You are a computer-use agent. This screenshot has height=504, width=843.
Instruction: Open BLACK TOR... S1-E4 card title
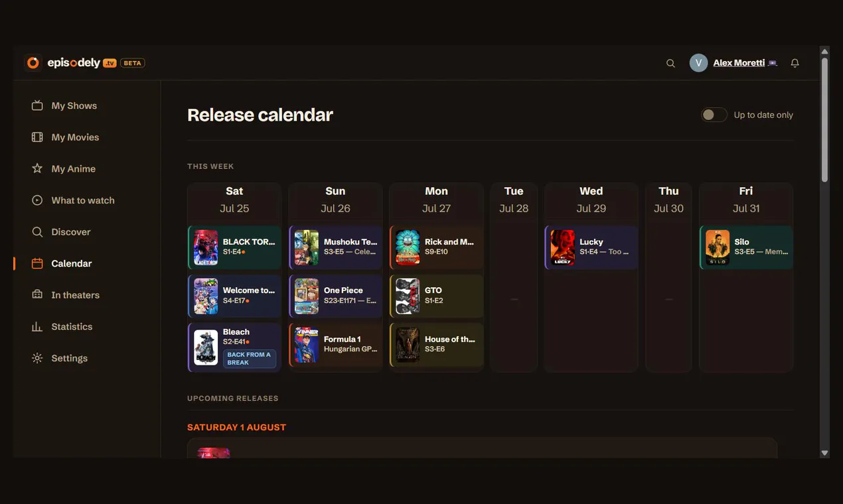pos(249,242)
